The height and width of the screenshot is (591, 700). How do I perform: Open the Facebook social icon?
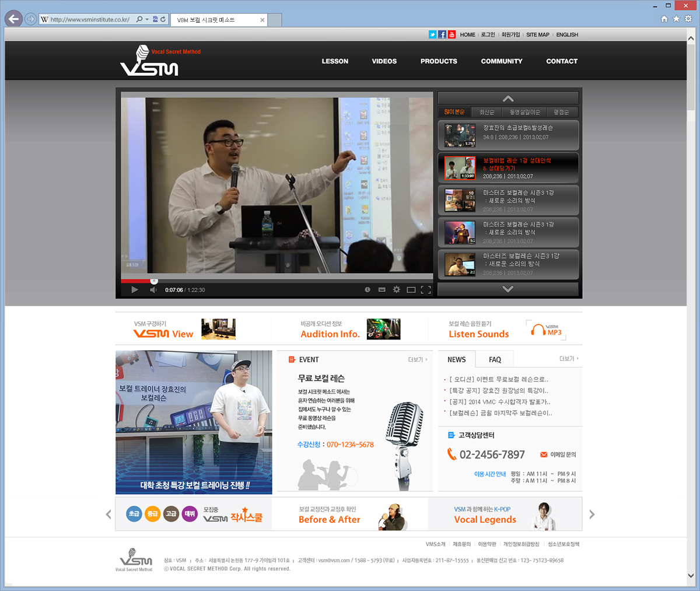pyautogui.click(x=442, y=34)
